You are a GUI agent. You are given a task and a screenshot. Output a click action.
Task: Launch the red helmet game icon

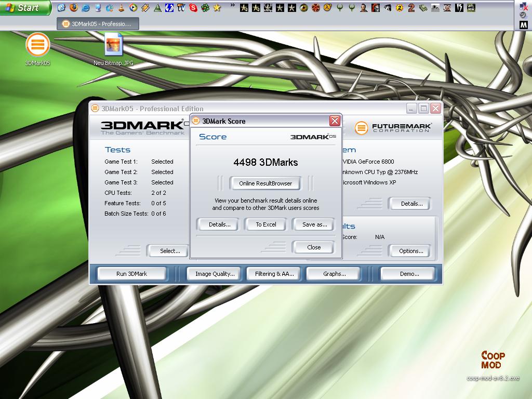376,7
